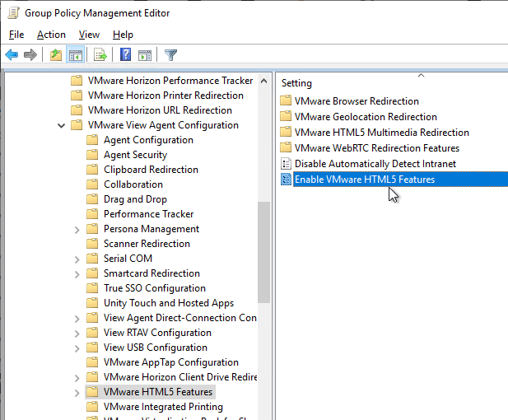Click the Group Policy Management Editor title icon
Image resolution: width=508 pixels, height=420 pixels.
point(14,13)
